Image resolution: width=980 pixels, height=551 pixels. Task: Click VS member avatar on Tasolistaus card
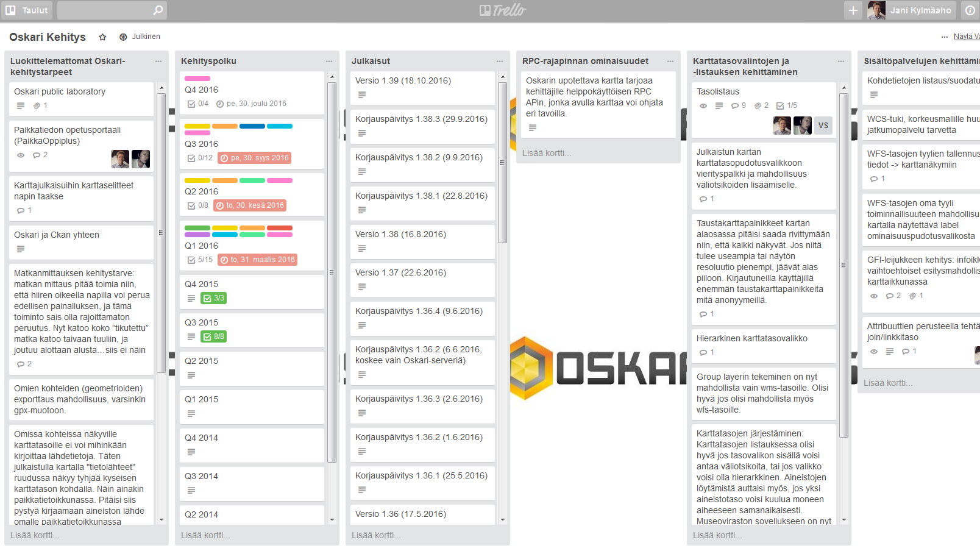pos(823,126)
